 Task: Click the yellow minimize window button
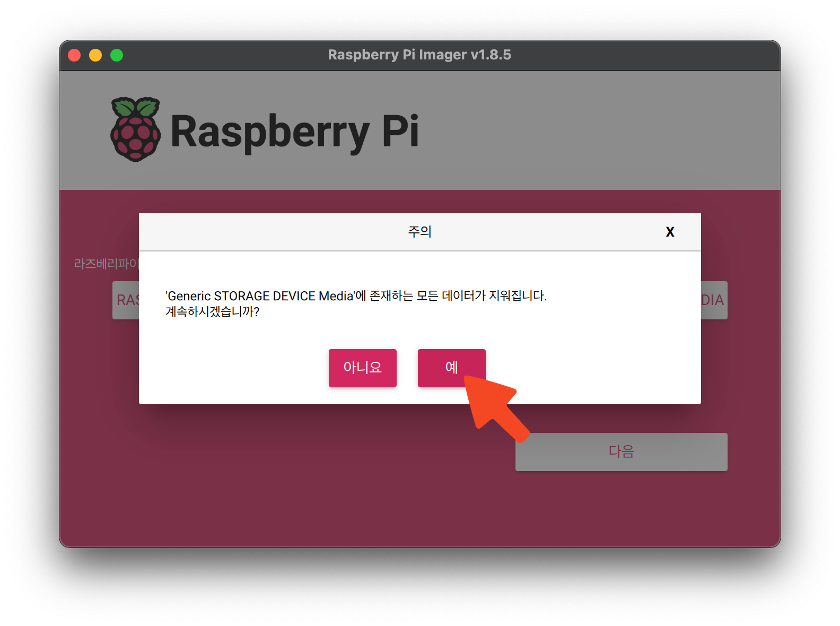(95, 55)
